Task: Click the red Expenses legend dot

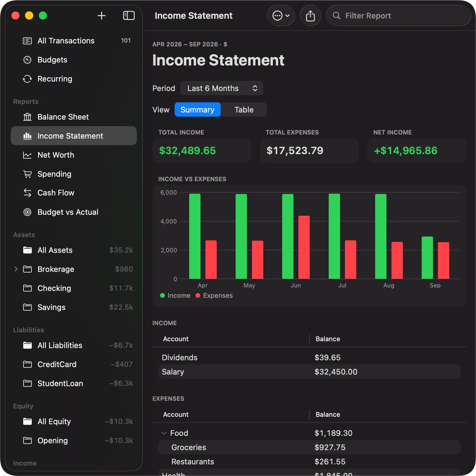Action: tap(198, 296)
